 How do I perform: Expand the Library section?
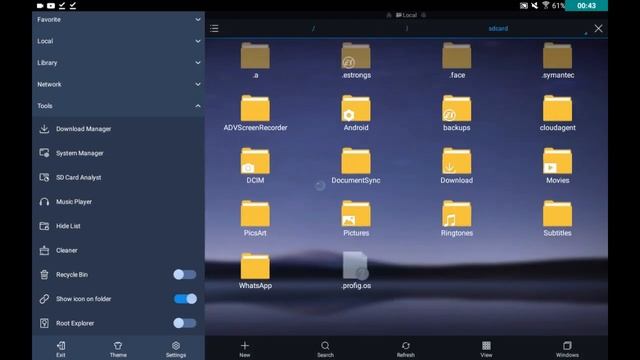[x=118, y=63]
